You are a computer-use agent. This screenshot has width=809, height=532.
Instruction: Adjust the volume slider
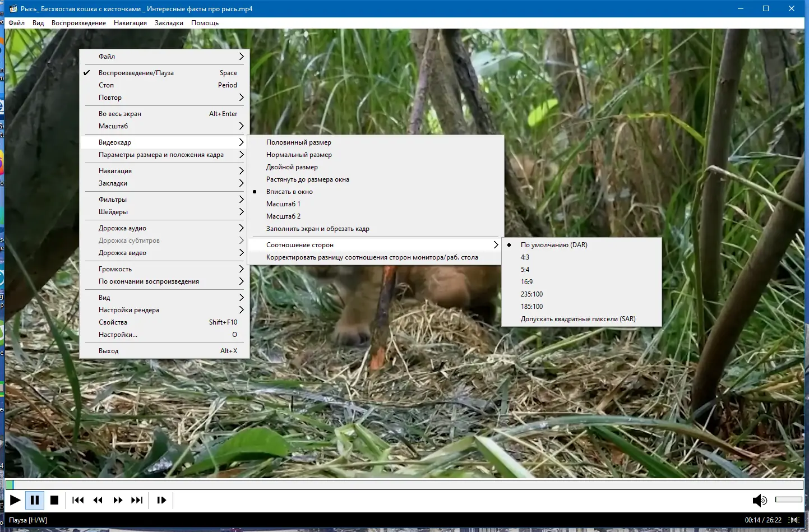787,499
